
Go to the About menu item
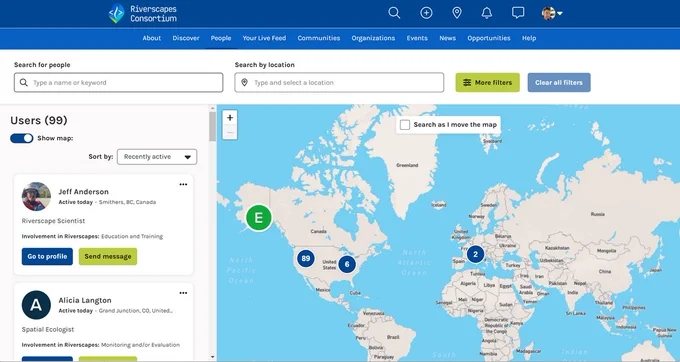pos(152,38)
